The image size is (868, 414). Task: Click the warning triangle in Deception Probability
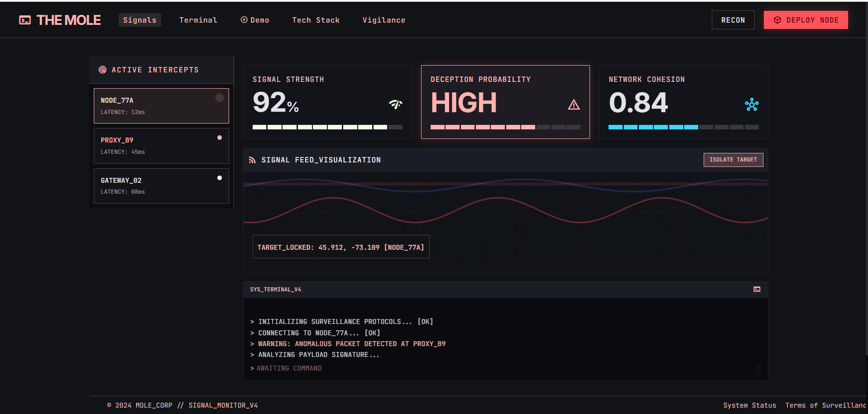point(574,105)
